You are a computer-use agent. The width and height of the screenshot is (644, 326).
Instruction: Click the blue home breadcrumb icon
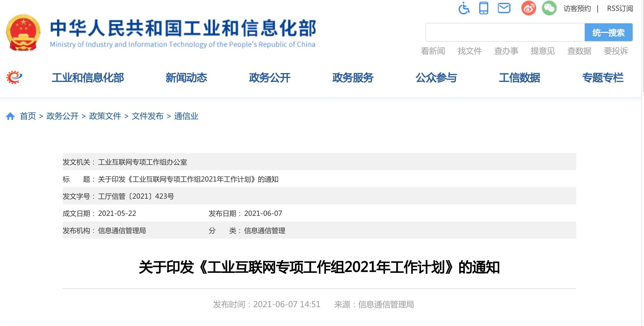tap(10, 116)
